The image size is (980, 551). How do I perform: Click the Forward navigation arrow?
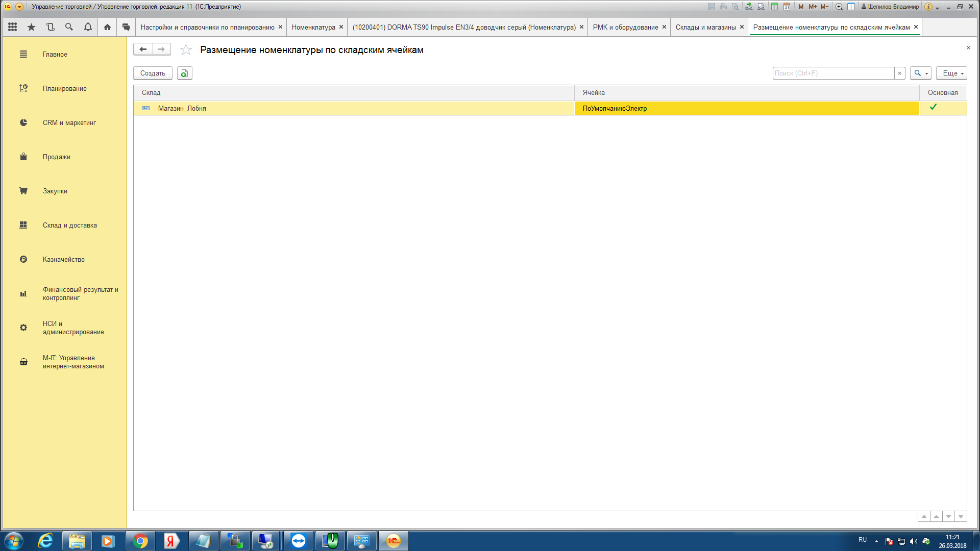click(161, 49)
